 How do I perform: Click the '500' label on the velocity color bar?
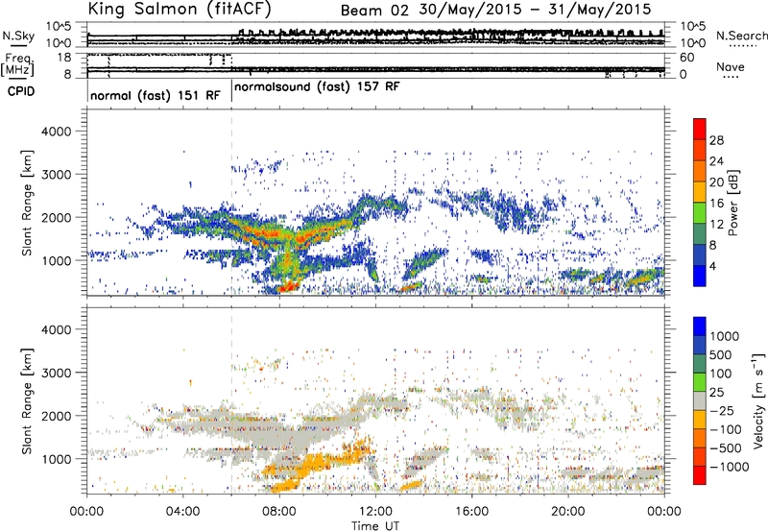[x=721, y=355]
